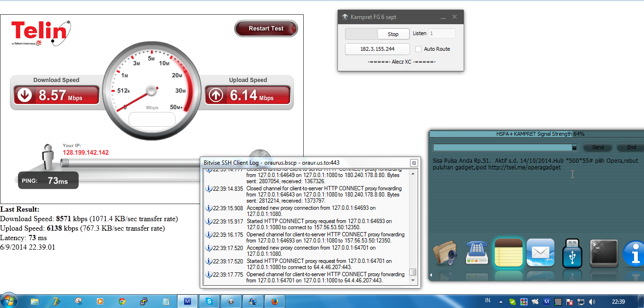Show hidden tray icons arrow
This screenshot has width=644, height=308.
(x=500, y=301)
